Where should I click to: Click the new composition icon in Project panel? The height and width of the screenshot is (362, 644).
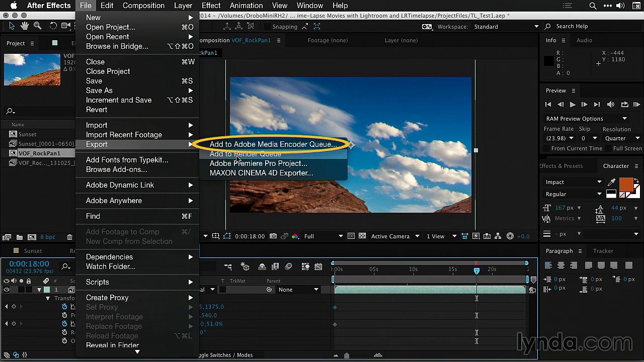click(32, 237)
